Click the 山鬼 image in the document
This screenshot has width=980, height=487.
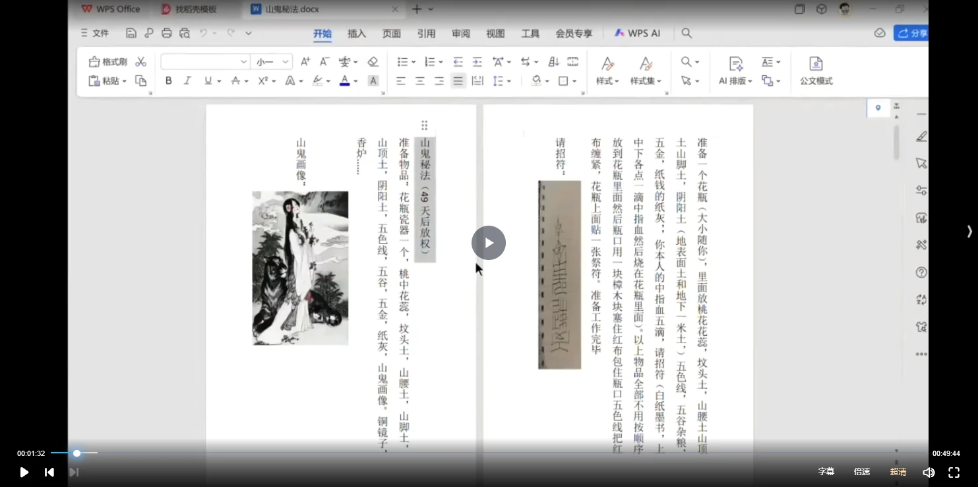[300, 268]
